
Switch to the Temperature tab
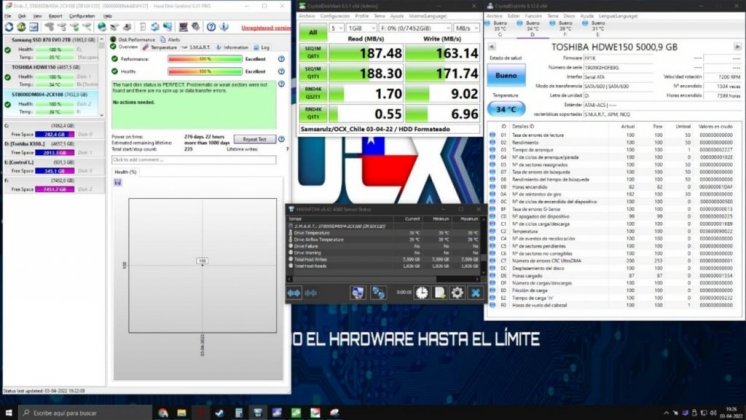pos(160,48)
